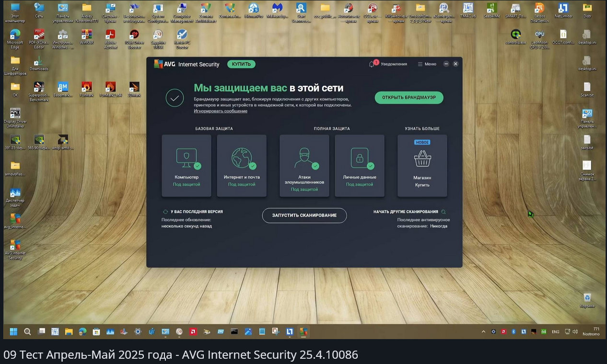Click the 771 Nostromo taskbar clock area
This screenshot has height=364, width=607.
click(x=592, y=331)
